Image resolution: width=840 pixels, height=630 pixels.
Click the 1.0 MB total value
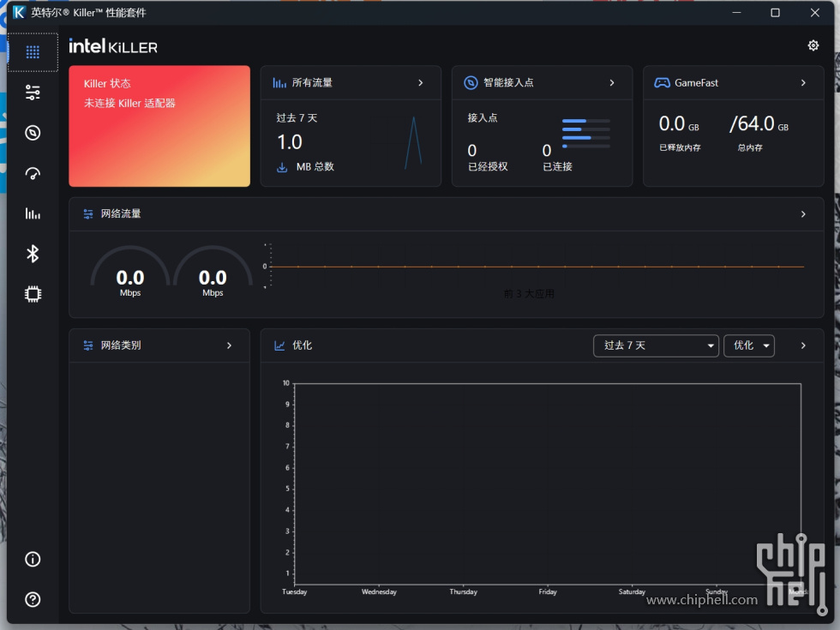pos(290,142)
